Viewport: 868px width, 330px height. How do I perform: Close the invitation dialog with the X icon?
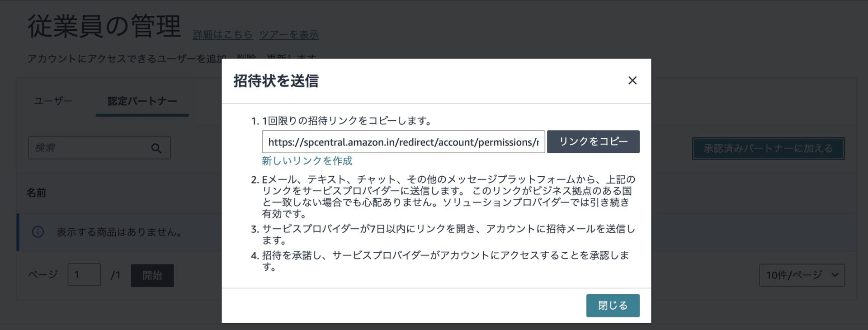632,80
